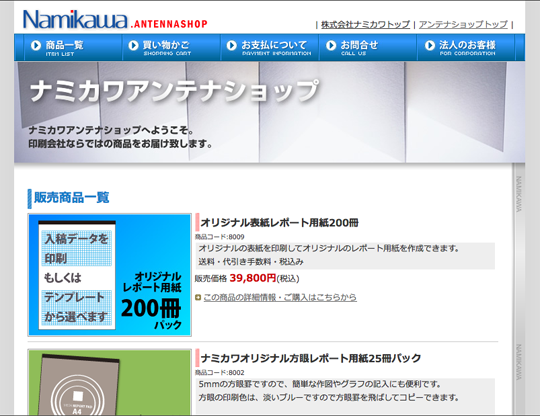Open お問合せ call us menu
Screen dimensions: 540x416
(x=368, y=48)
